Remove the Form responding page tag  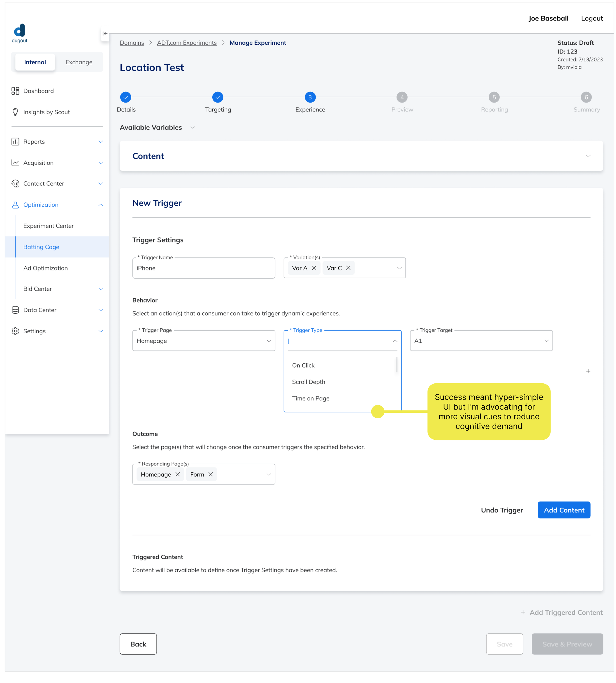click(210, 474)
